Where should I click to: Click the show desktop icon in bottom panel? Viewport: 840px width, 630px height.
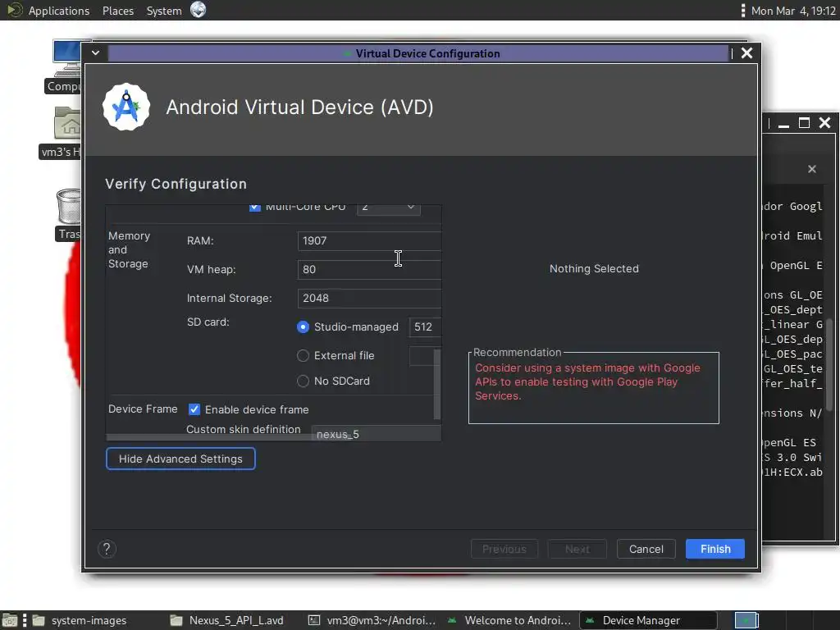pyautogui.click(x=10, y=620)
